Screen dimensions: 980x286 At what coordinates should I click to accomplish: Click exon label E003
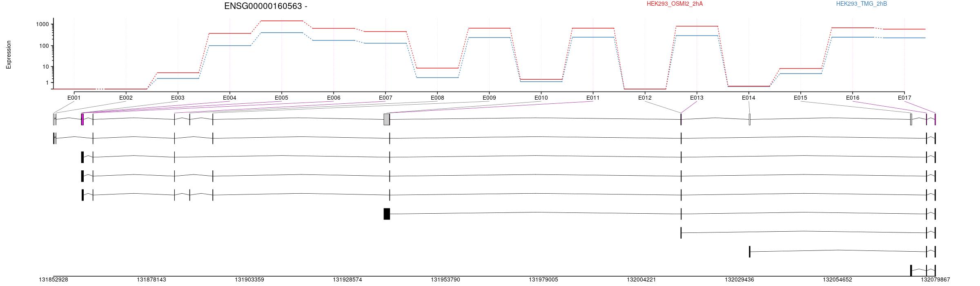coord(178,98)
